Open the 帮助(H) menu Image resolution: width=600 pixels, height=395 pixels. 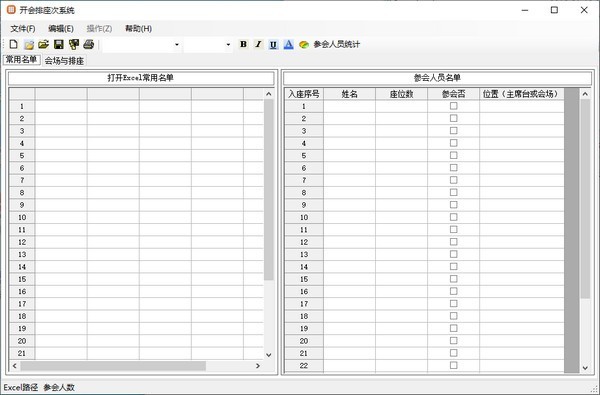(138, 29)
